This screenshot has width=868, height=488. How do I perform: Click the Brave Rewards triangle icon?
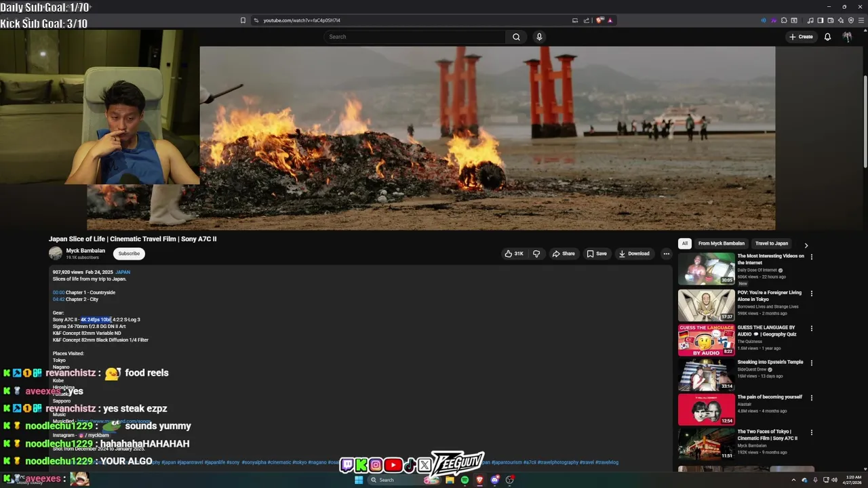tap(610, 20)
